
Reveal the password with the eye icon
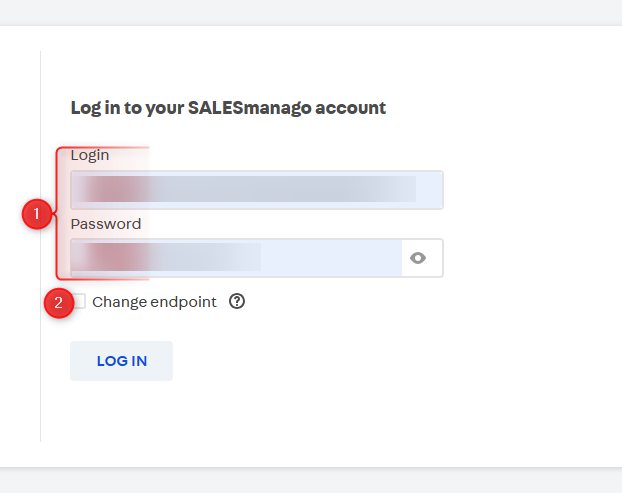(x=418, y=258)
